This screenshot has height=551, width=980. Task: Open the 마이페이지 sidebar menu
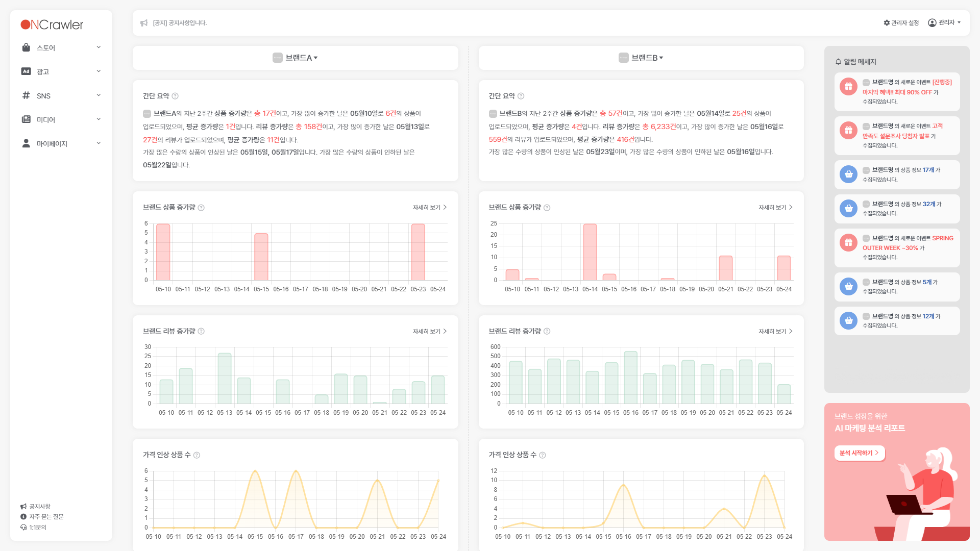pos(61,143)
